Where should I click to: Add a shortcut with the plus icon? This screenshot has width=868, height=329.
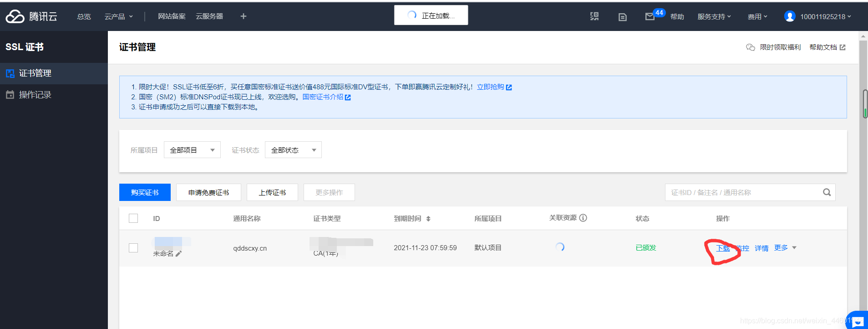point(244,16)
